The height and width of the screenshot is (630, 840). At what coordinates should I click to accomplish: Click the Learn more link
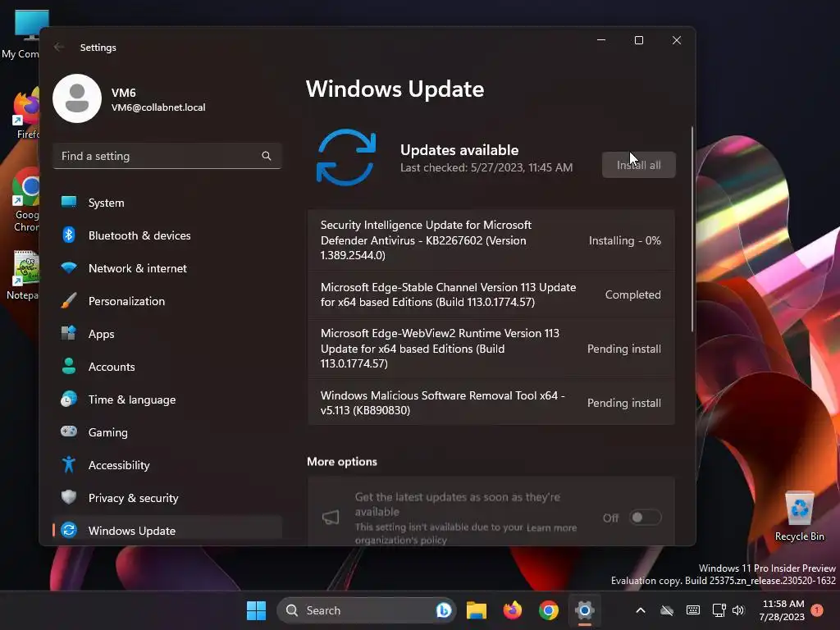(x=551, y=527)
